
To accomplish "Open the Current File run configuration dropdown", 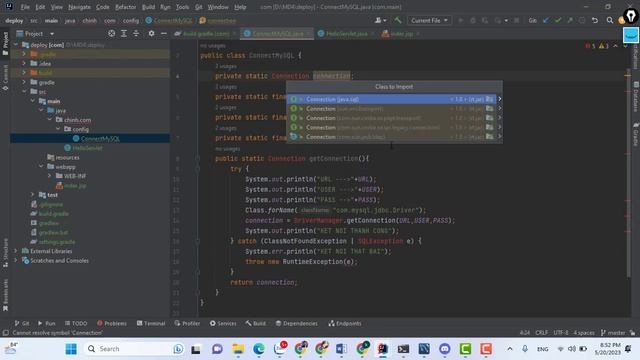I will [x=429, y=20].
